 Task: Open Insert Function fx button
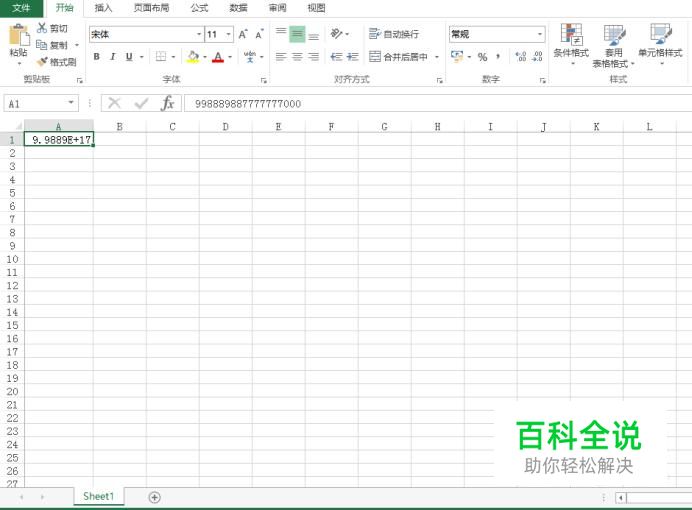click(x=168, y=103)
